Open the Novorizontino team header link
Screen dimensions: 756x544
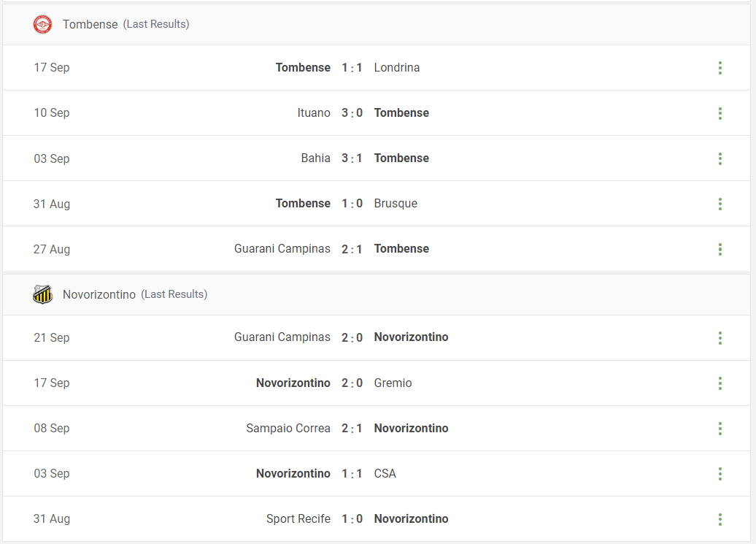pos(99,294)
